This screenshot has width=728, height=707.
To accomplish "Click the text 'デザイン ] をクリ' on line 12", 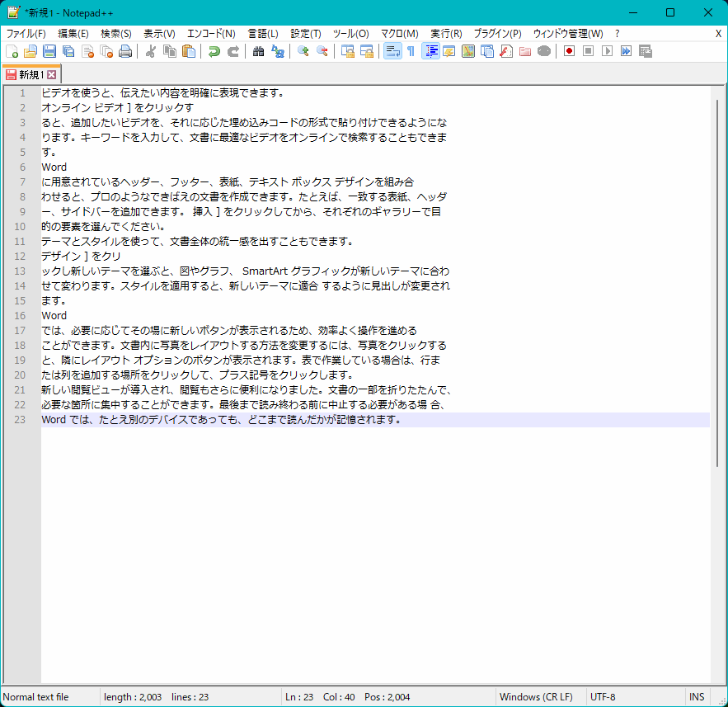I will 82,257.
